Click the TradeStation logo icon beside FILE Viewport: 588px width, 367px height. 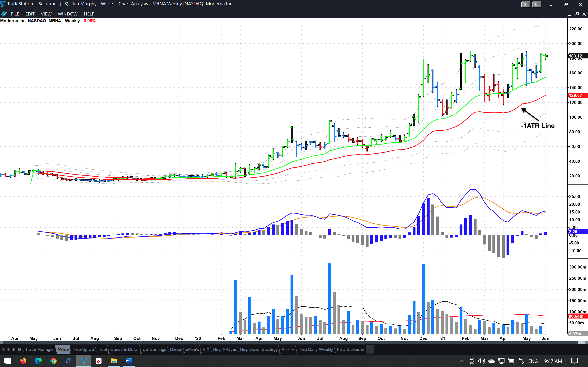point(4,14)
